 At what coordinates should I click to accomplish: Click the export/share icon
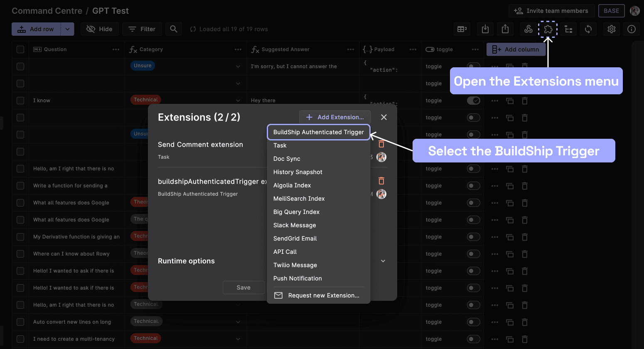coord(505,29)
